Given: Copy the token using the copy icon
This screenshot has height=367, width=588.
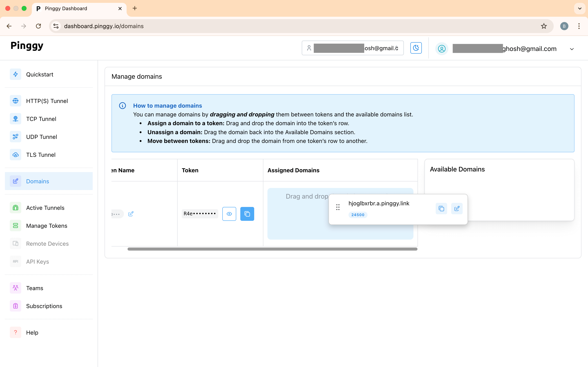Looking at the screenshot, I should 247,214.
